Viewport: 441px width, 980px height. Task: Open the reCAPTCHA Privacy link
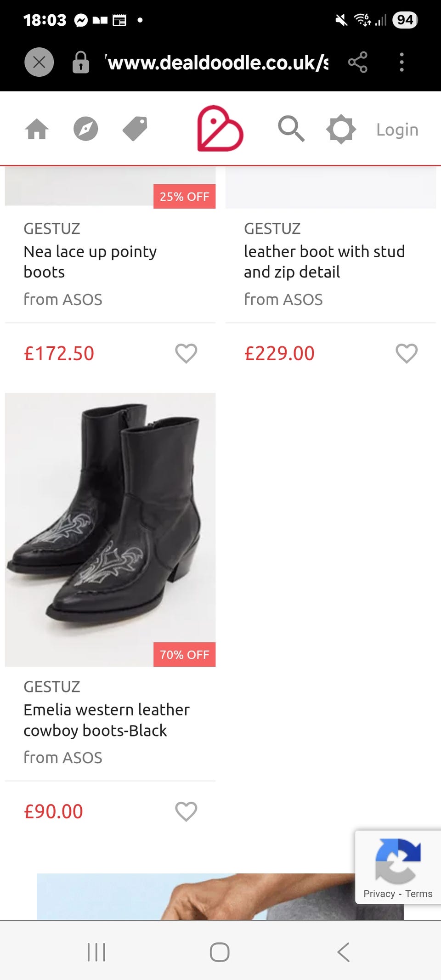coord(379,894)
